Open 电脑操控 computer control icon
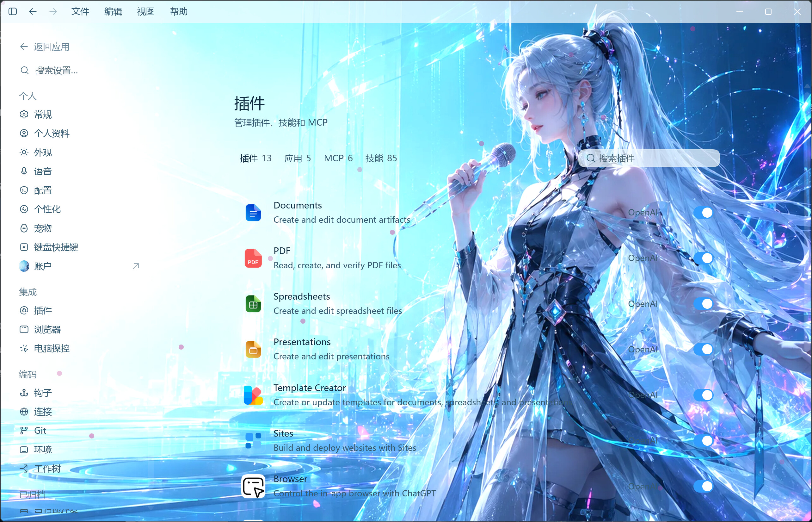 click(24, 348)
